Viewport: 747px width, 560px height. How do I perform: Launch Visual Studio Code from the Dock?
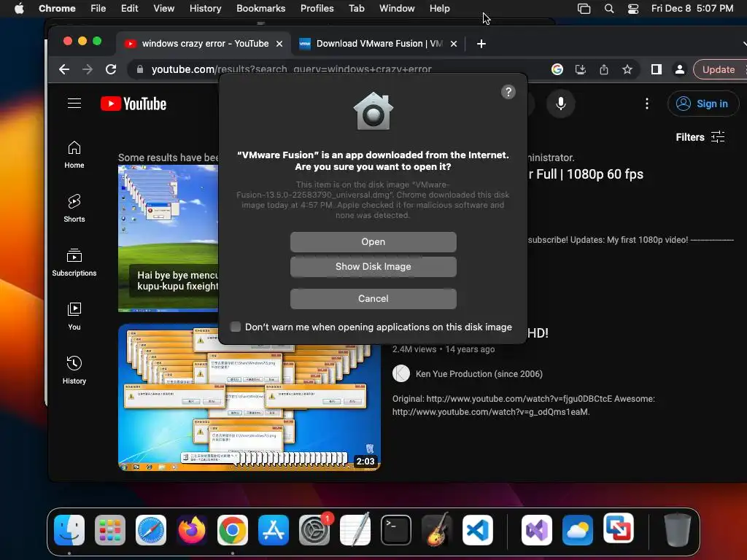tap(478, 530)
